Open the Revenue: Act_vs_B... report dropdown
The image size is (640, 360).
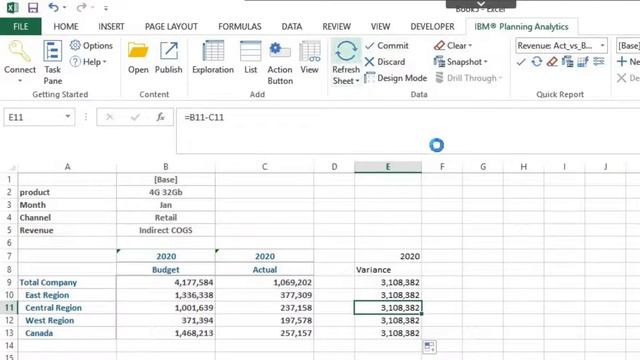pyautogui.click(x=602, y=46)
